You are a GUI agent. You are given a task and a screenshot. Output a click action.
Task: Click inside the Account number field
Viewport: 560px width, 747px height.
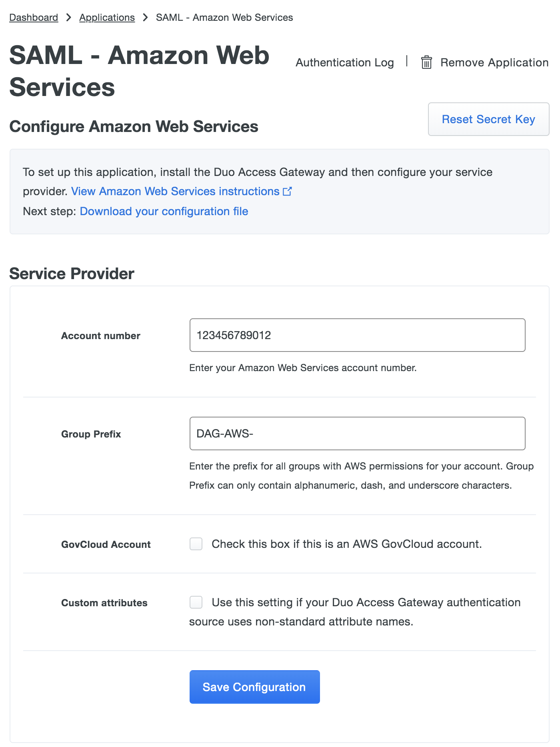point(357,335)
